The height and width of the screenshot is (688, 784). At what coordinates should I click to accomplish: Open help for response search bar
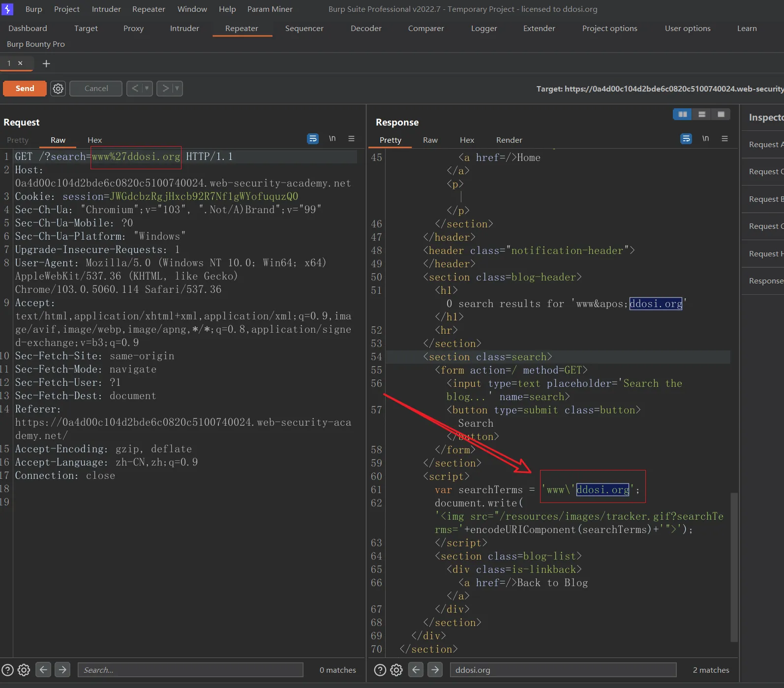pos(380,670)
